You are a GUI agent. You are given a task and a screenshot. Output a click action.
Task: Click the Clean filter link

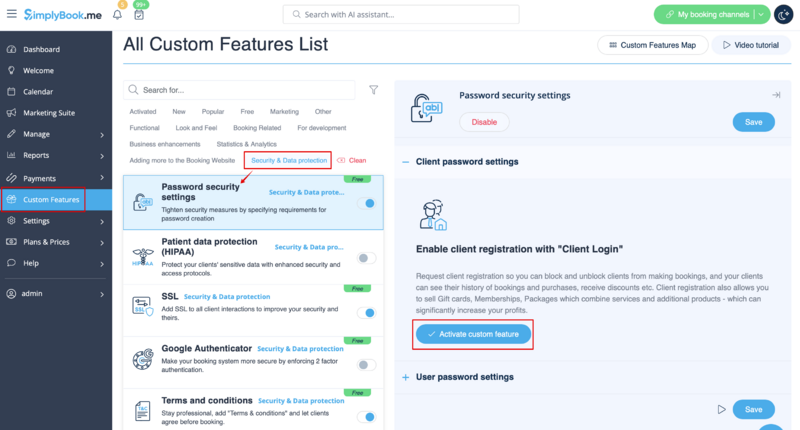(352, 160)
